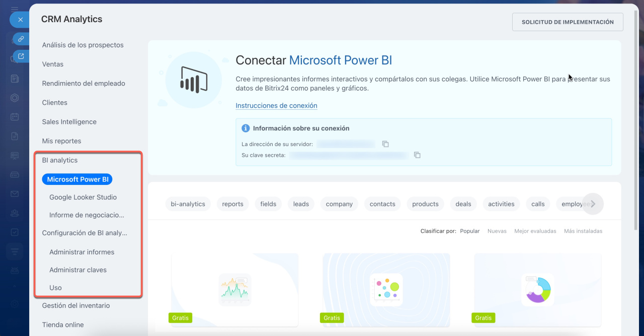The image size is (644, 336).
Task: Select Google Looker Studio in the sidebar
Action: click(83, 197)
